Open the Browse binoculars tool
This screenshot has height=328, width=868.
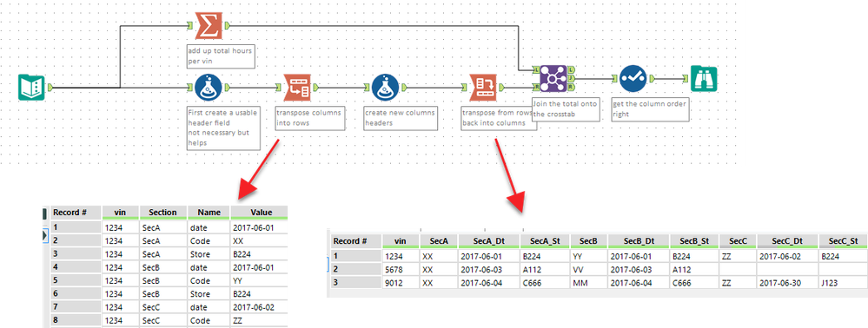coord(704,79)
